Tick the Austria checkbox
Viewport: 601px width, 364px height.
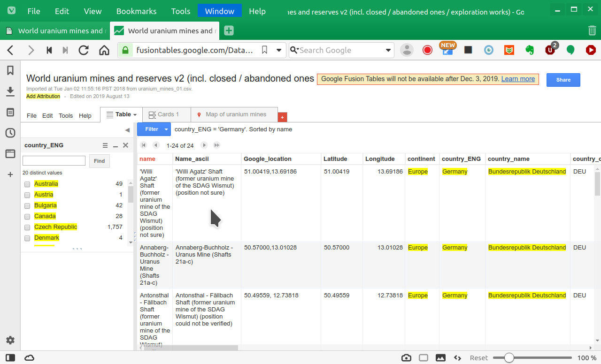27,195
